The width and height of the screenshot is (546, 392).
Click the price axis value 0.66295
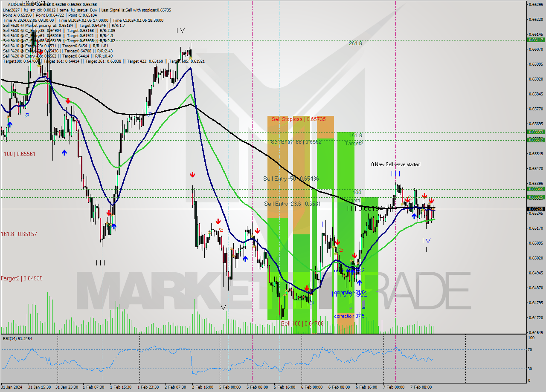(x=536, y=4)
